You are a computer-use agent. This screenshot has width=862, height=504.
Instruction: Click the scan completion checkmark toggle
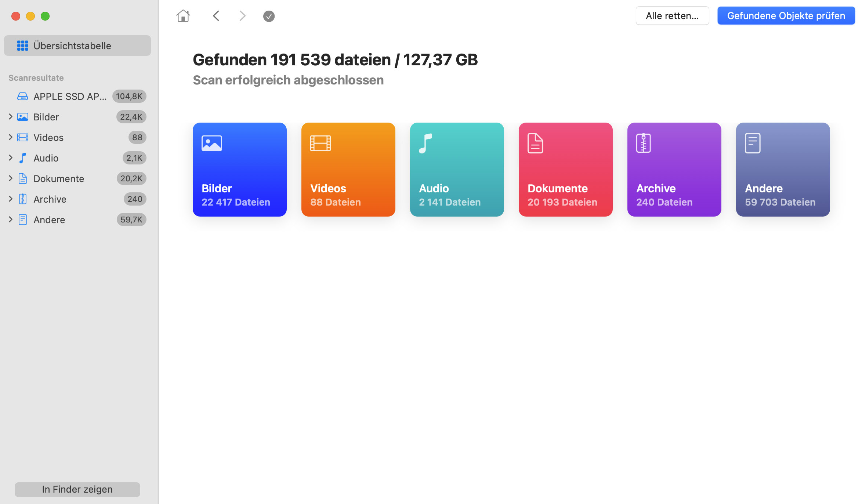tap(269, 16)
